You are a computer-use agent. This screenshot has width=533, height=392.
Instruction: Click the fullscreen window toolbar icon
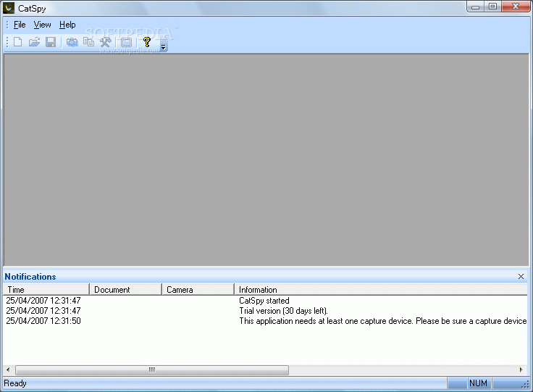(x=126, y=42)
